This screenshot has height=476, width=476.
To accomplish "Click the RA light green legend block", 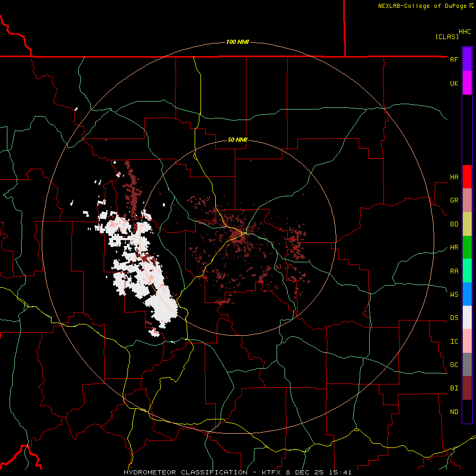I will (x=467, y=271).
